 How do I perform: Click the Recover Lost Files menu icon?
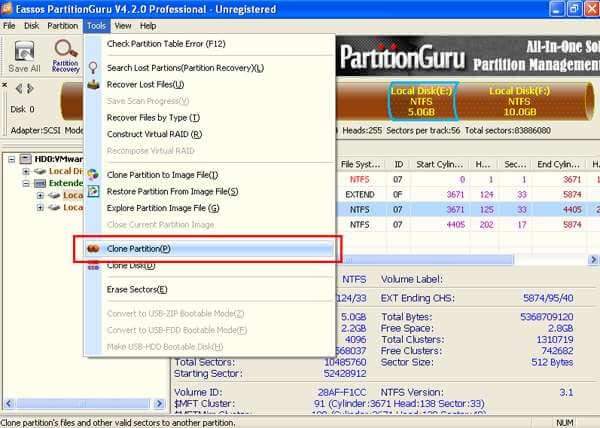tap(93, 85)
